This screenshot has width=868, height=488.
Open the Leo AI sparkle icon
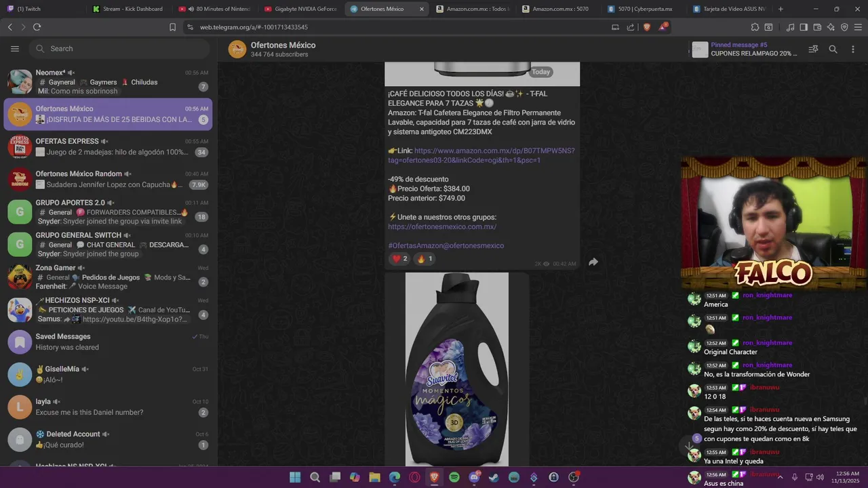tap(831, 27)
